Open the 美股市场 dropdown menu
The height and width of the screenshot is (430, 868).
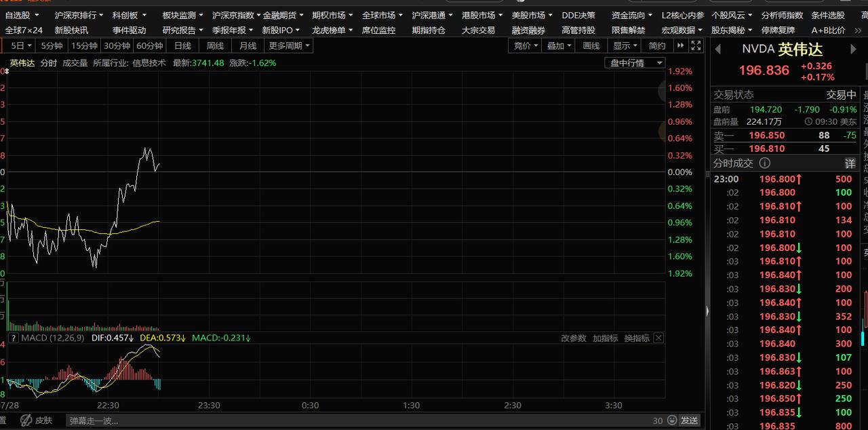[532, 15]
